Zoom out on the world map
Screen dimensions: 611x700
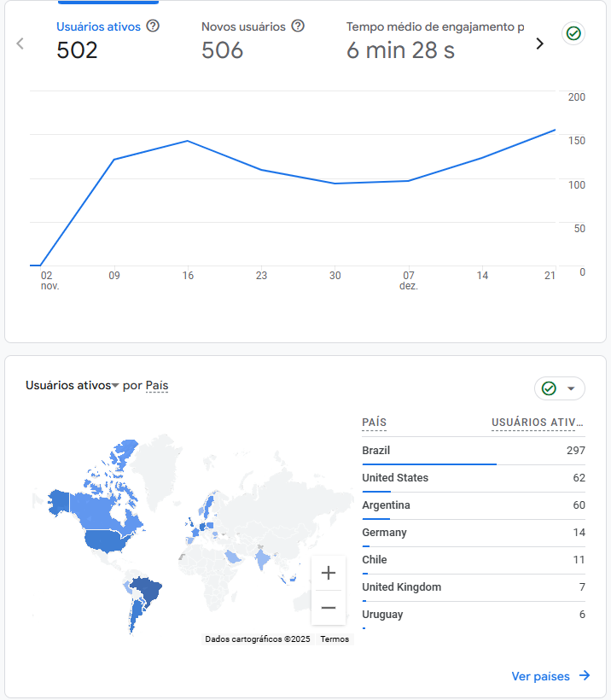(328, 608)
